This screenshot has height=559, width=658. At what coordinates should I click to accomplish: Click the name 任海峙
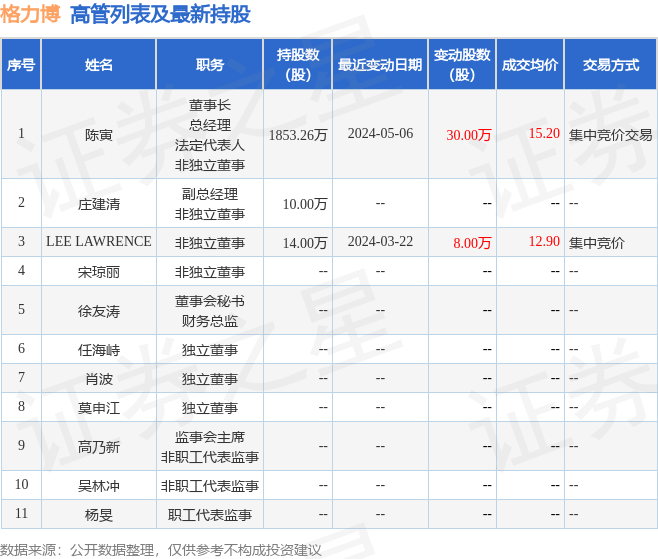[x=99, y=350]
